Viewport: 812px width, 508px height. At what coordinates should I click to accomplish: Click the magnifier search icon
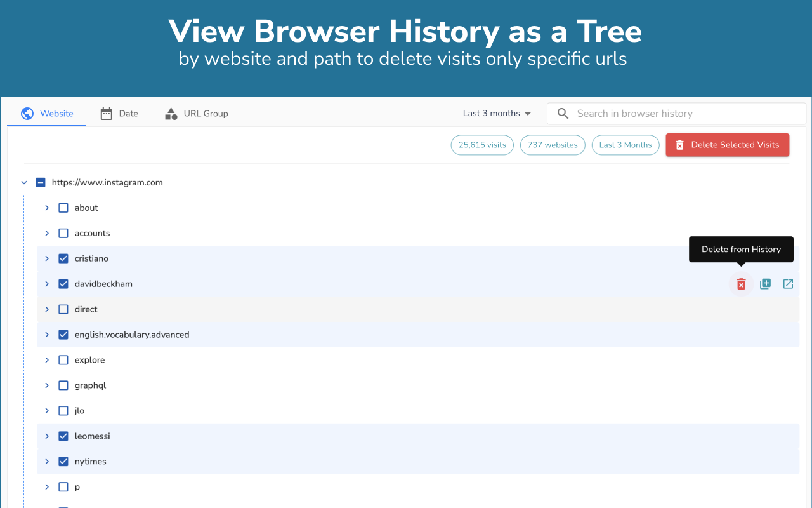(x=563, y=114)
